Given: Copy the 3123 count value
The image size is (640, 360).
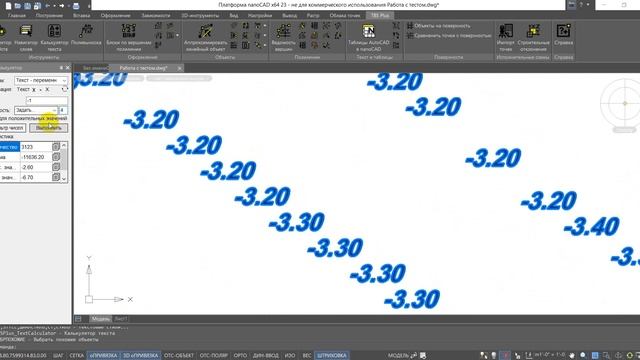Looking at the screenshot, I should pos(56,147).
